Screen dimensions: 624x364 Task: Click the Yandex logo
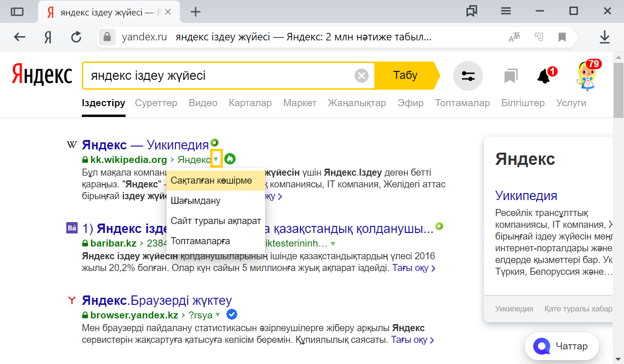point(42,75)
